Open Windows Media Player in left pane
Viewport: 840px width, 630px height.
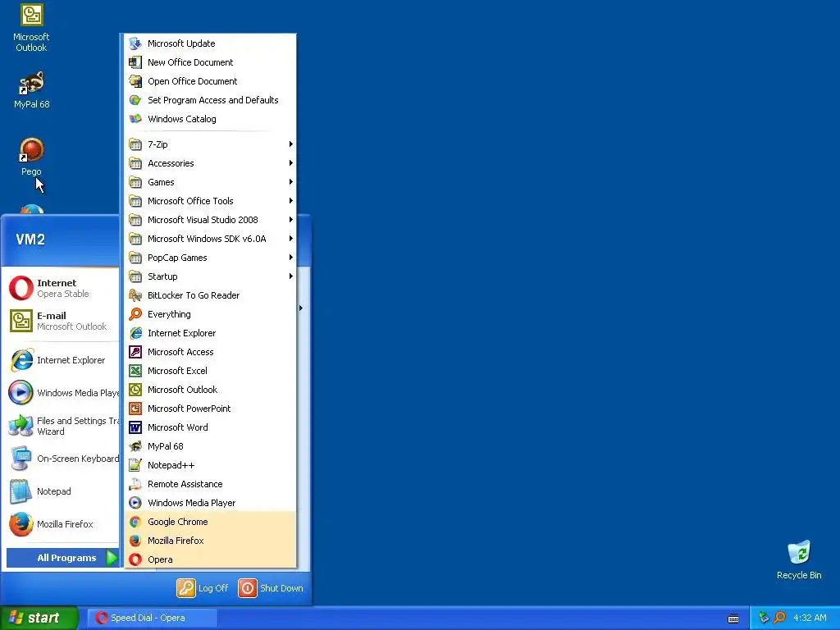(62, 393)
